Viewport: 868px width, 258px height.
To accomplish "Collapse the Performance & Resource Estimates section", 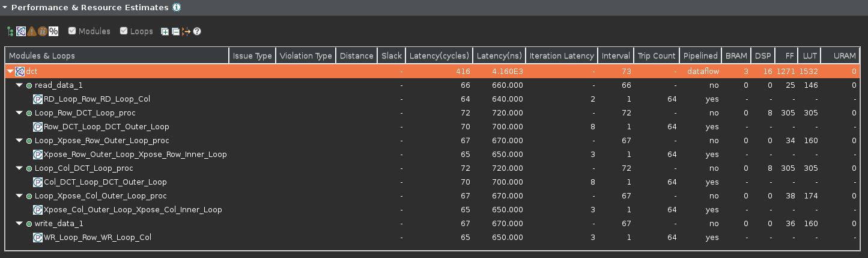I will (x=5, y=8).
